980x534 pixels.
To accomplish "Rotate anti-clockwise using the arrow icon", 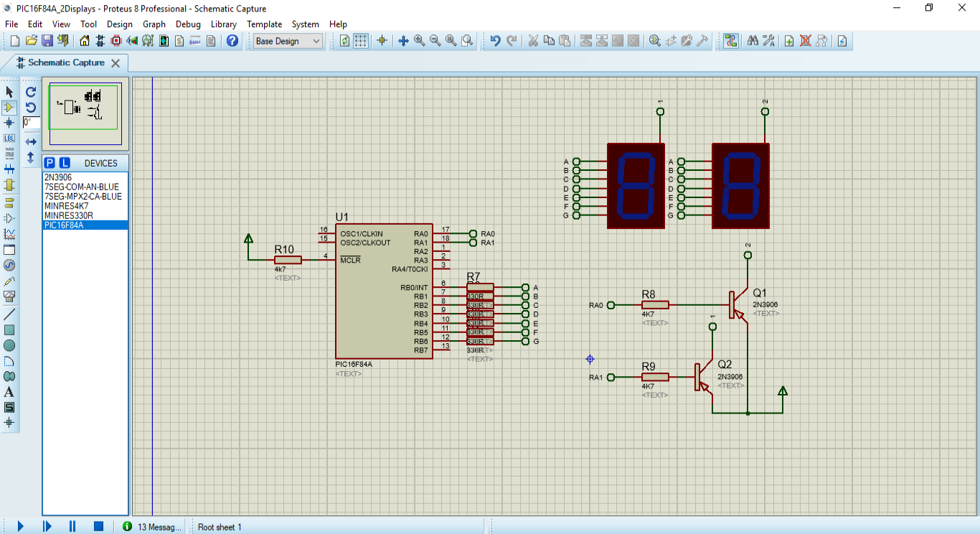I will pyautogui.click(x=31, y=108).
